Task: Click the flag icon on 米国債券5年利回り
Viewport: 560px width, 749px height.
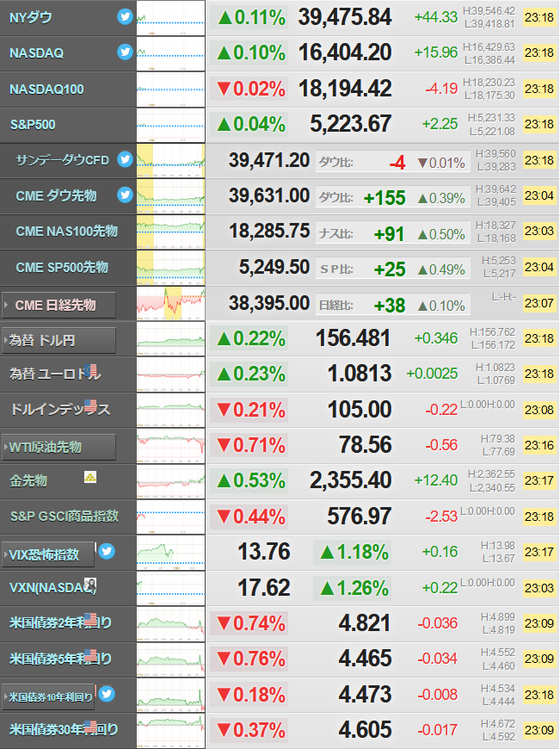Action: (90, 655)
